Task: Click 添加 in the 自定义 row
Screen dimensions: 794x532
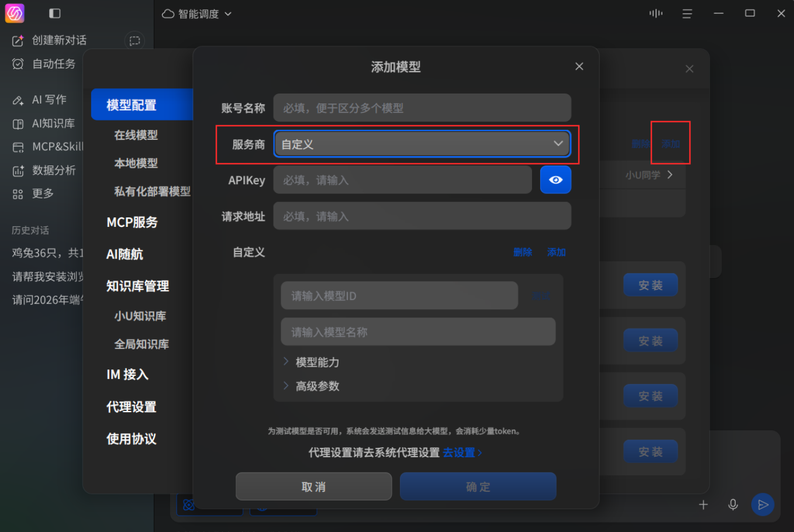Action: [x=556, y=253]
